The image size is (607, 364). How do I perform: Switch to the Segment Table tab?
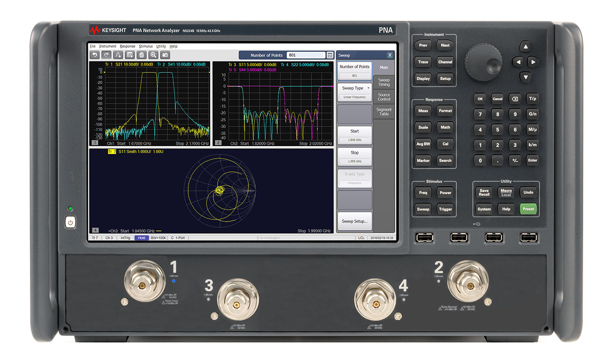click(x=384, y=112)
